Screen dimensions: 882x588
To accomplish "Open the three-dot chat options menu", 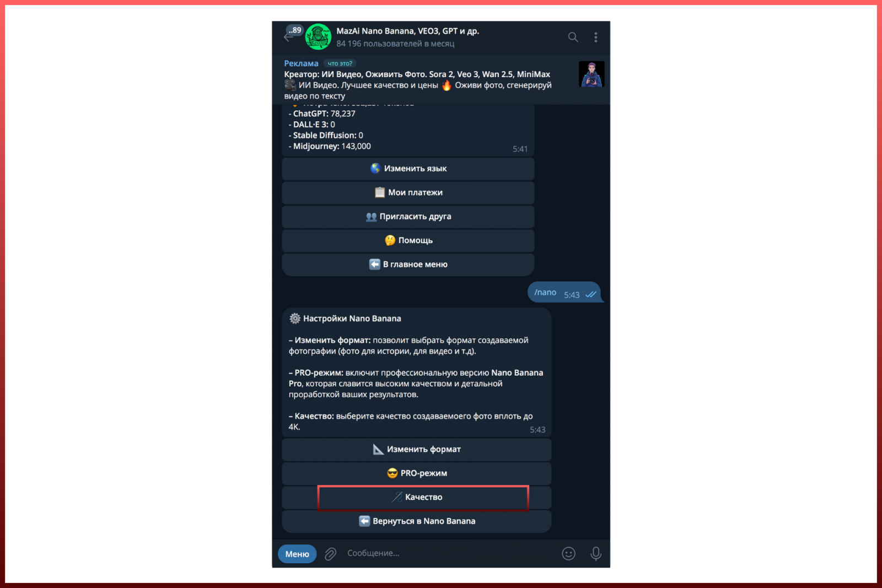I will tap(595, 37).
